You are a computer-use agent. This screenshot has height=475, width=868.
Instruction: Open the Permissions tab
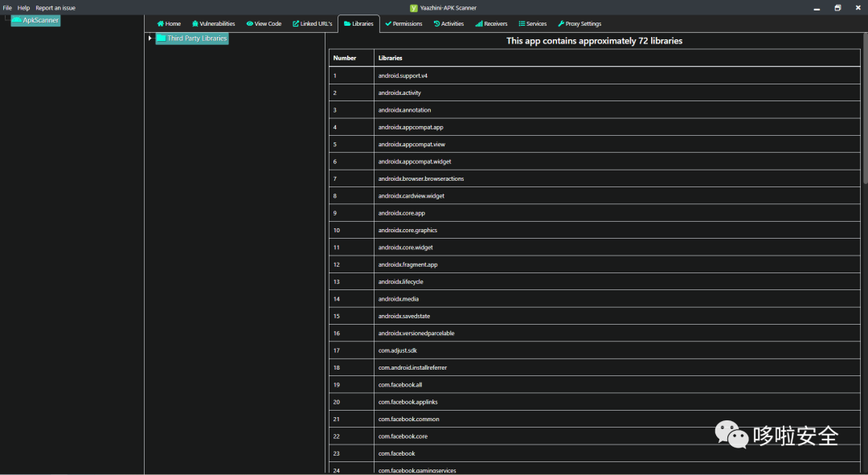click(403, 24)
